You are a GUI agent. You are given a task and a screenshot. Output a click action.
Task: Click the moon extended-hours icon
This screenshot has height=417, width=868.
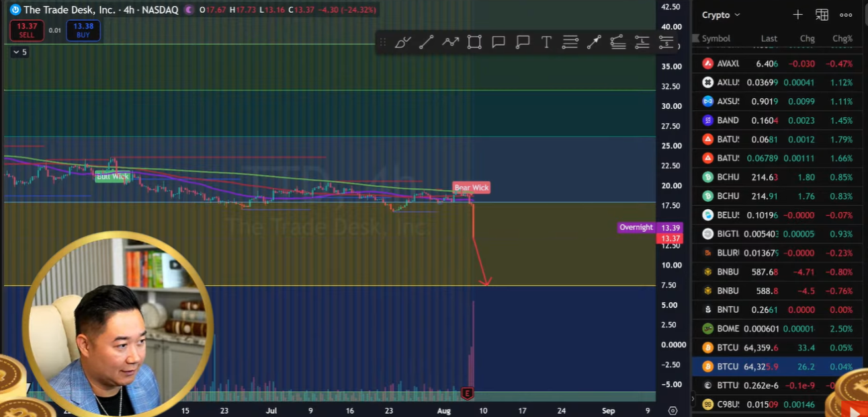(x=189, y=9)
